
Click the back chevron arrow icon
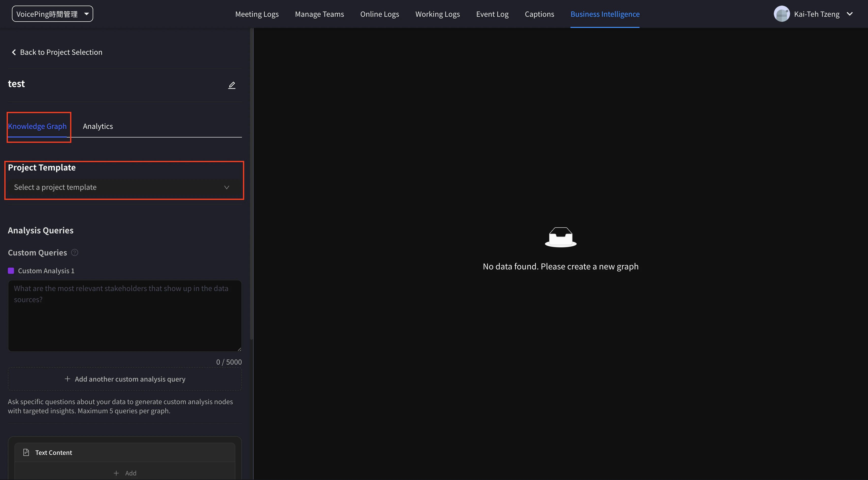pyautogui.click(x=14, y=52)
